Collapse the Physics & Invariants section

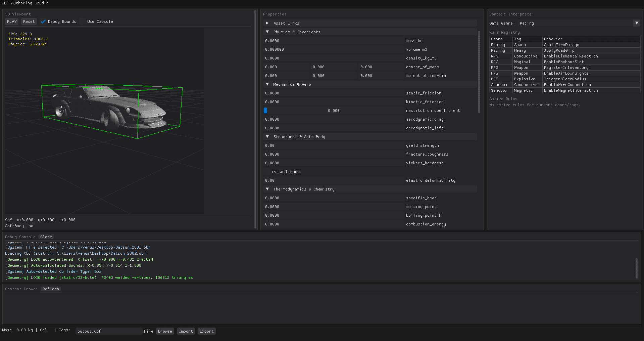click(267, 32)
